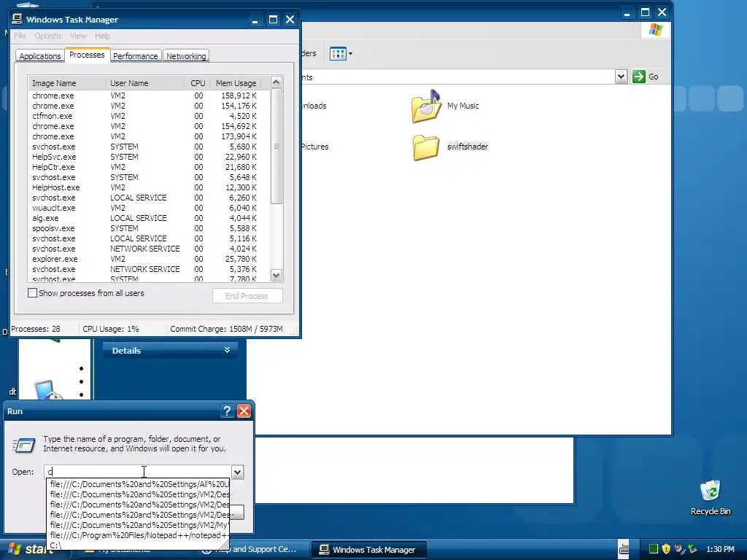Close the Run dialog with red X
The height and width of the screenshot is (560, 747).
coord(244,411)
